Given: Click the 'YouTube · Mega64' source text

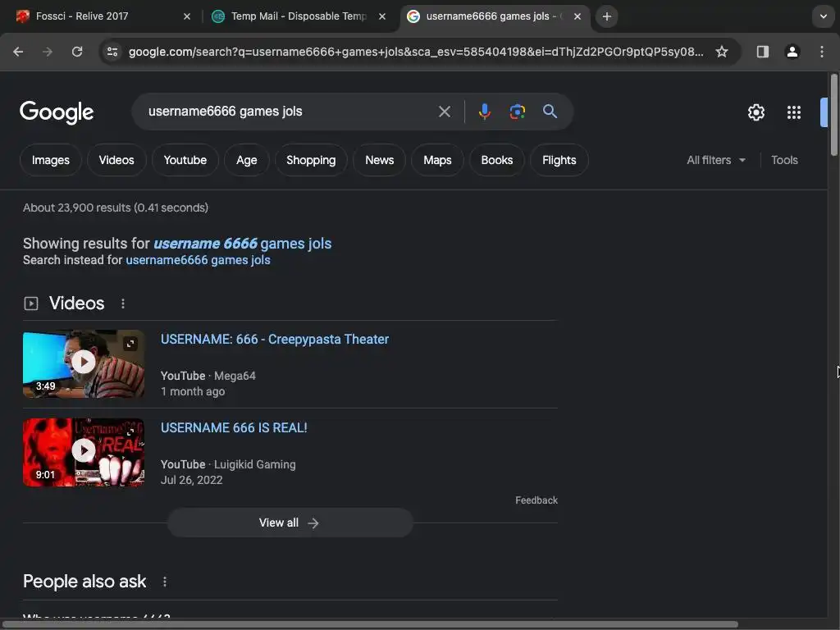Looking at the screenshot, I should pyautogui.click(x=208, y=376).
